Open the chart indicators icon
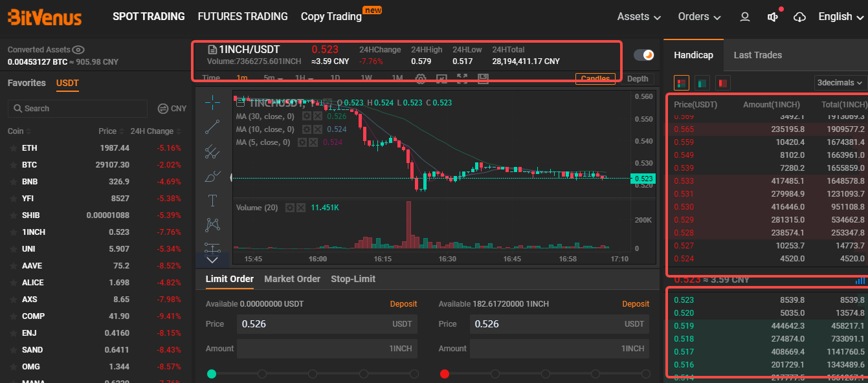The height and width of the screenshot is (383, 868). click(x=441, y=79)
